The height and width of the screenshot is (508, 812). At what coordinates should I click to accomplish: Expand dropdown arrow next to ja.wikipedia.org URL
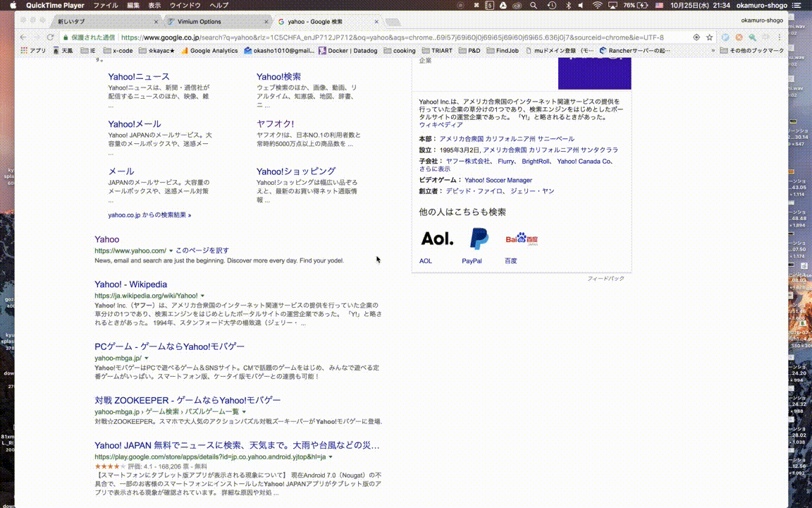202,296
